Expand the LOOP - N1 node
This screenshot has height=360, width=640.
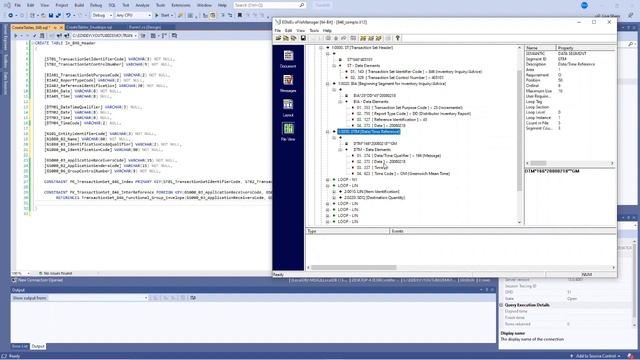pos(328,180)
